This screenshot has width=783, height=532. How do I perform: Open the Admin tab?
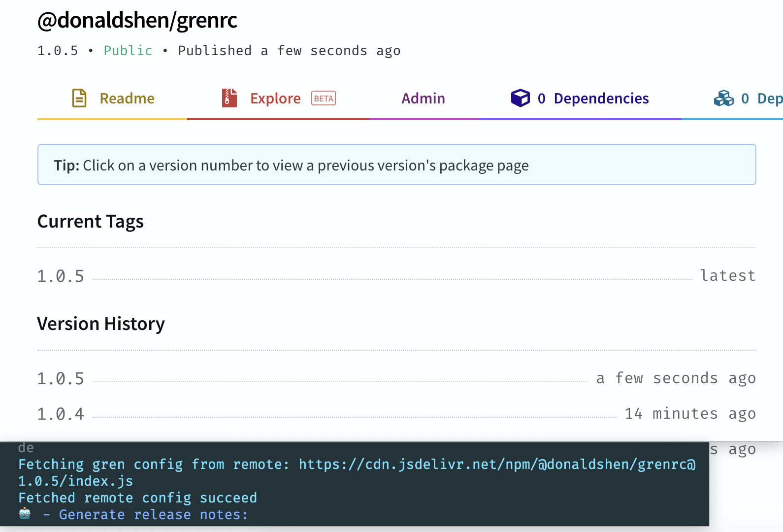click(423, 99)
